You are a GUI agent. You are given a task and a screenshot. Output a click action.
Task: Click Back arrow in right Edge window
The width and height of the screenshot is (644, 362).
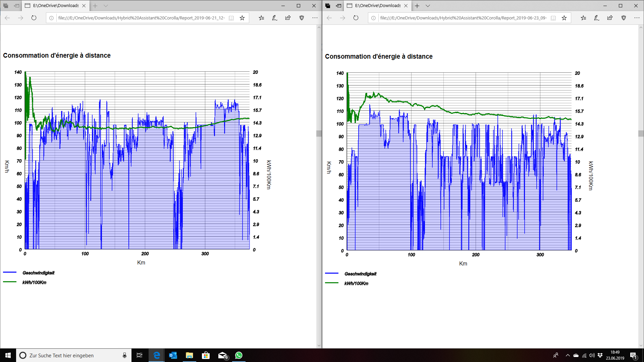pos(329,18)
